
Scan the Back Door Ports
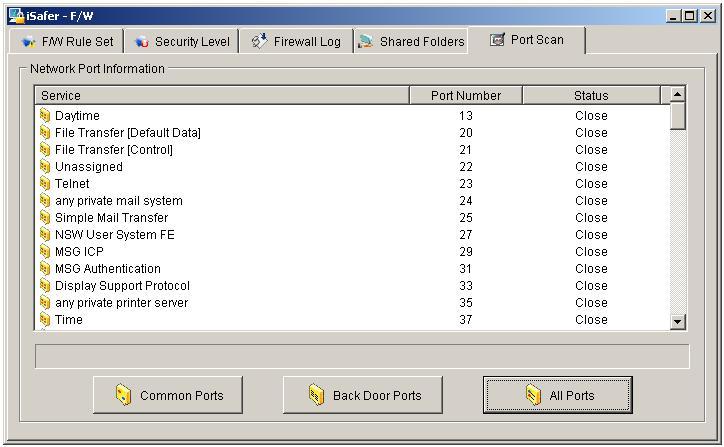pyautogui.click(x=362, y=395)
